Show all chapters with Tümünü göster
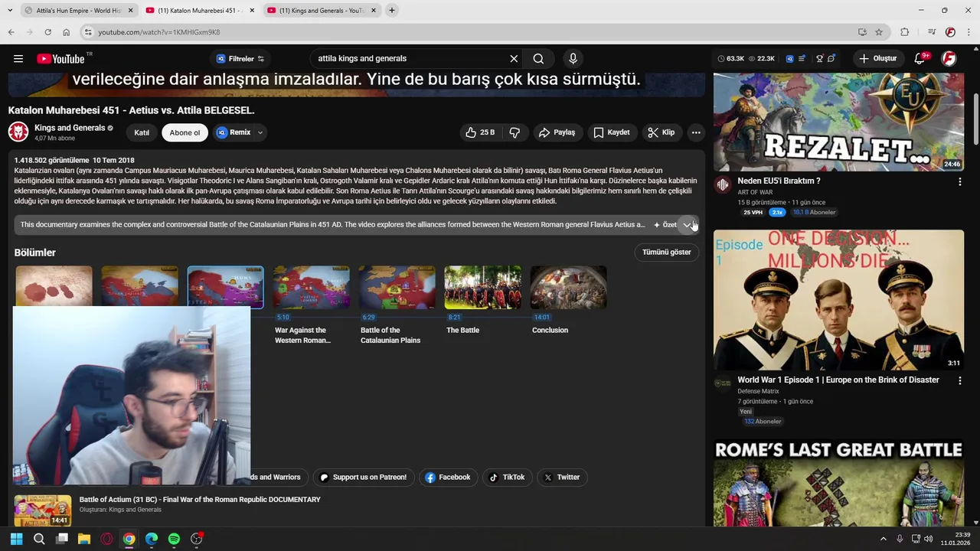The image size is (980, 551). click(x=667, y=252)
